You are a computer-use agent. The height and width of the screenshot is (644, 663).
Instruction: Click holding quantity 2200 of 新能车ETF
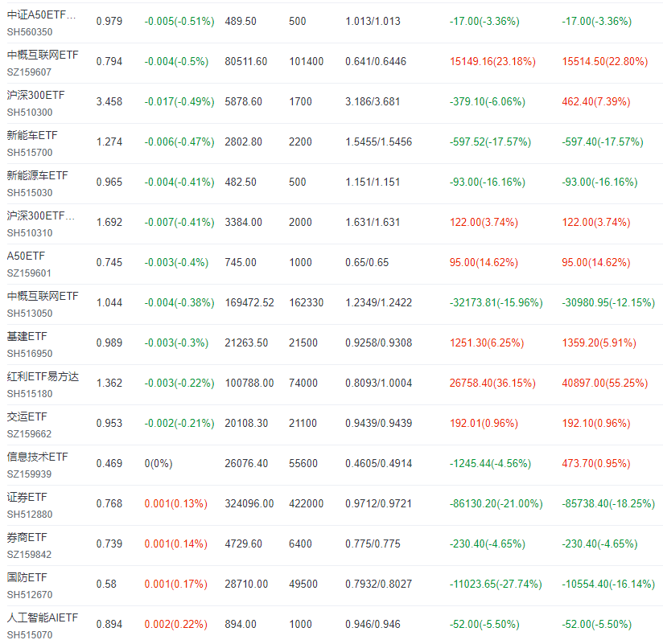click(300, 142)
